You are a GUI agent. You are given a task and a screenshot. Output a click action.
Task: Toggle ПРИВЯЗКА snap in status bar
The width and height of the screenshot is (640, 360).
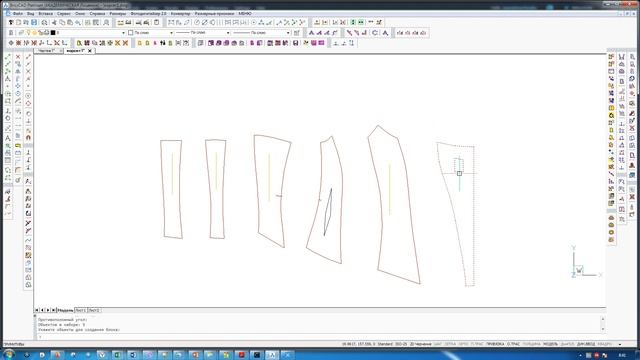(495, 344)
